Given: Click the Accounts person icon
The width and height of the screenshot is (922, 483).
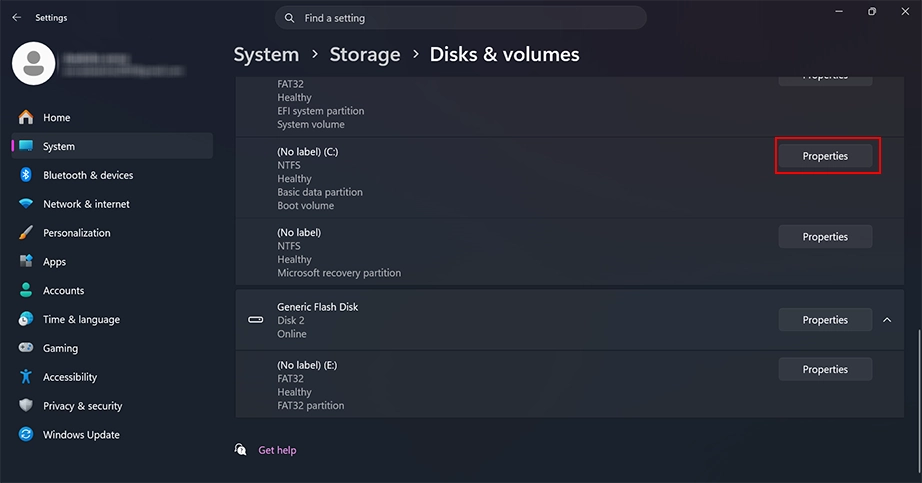Looking at the screenshot, I should click(x=26, y=290).
